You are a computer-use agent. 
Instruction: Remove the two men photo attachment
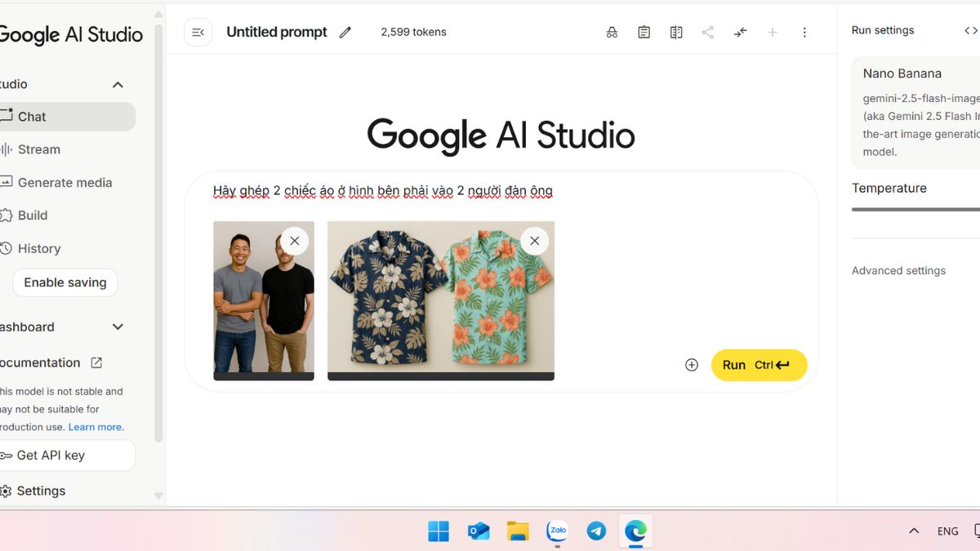295,241
